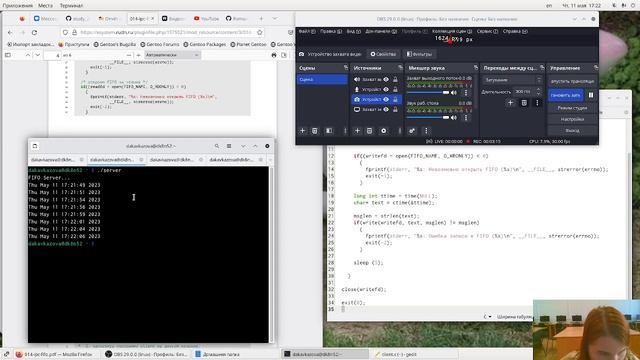Open Коллекция сцен menu in OBS
Screen dimensions: 640x360
[452, 31]
